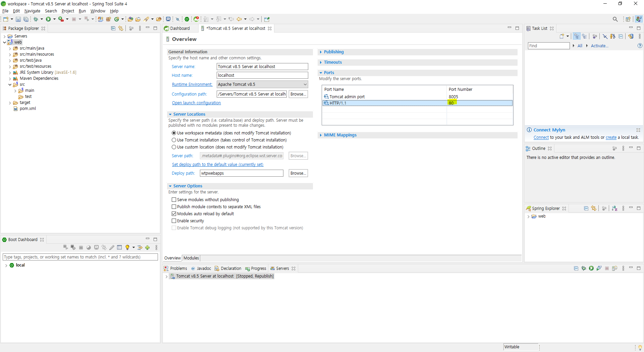Image resolution: width=644 pixels, height=352 pixels.
Task: Click the Save toolbar icon
Action: pyautogui.click(x=18, y=19)
